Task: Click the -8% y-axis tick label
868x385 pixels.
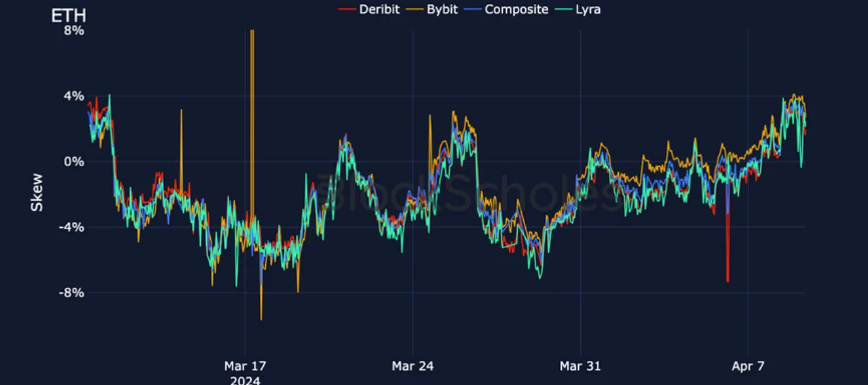Action: tap(72, 292)
